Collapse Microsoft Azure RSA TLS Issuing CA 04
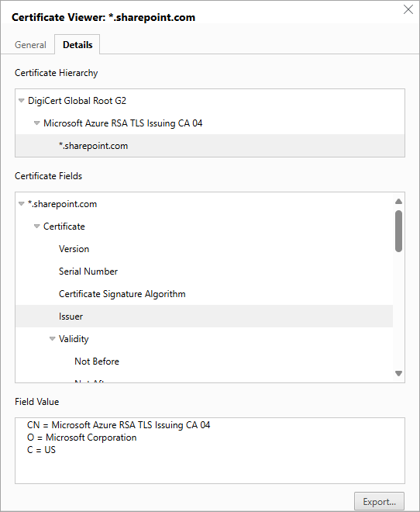Screen dimensions: 420x512 coord(37,123)
